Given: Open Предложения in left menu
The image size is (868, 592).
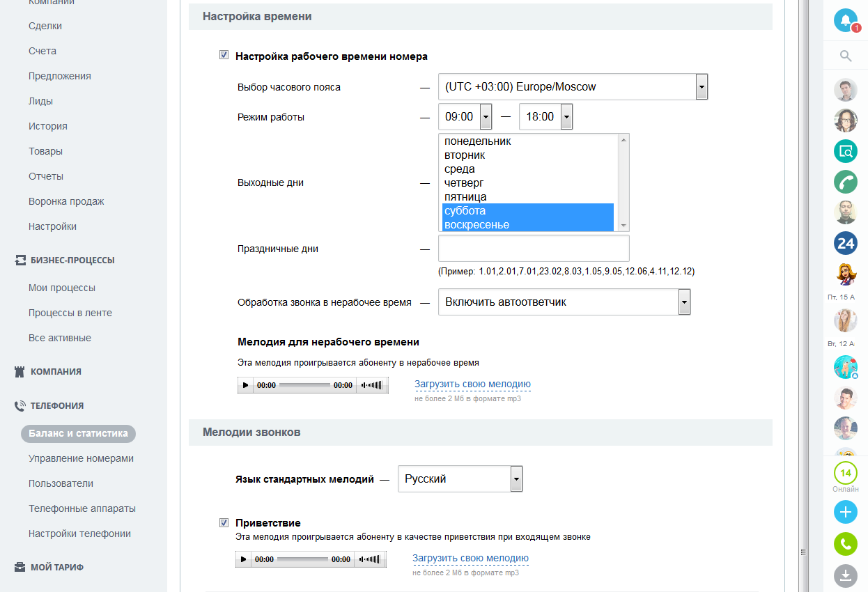Looking at the screenshot, I should 60,76.
